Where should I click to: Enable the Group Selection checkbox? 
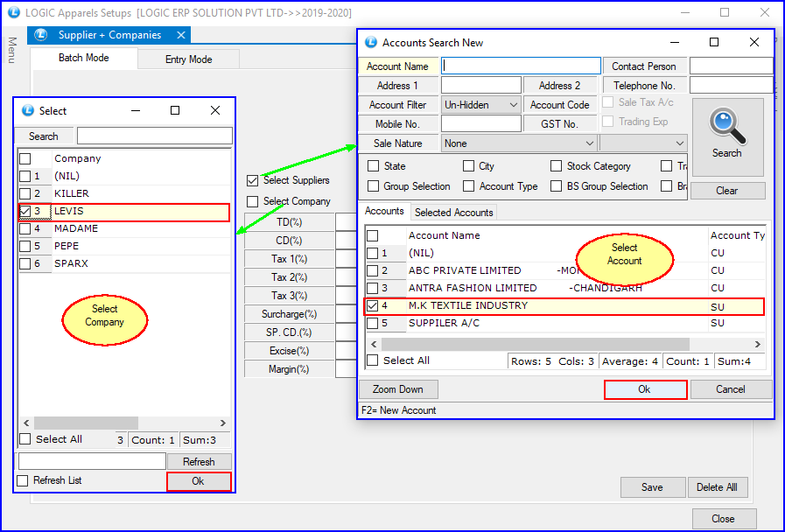tap(373, 186)
